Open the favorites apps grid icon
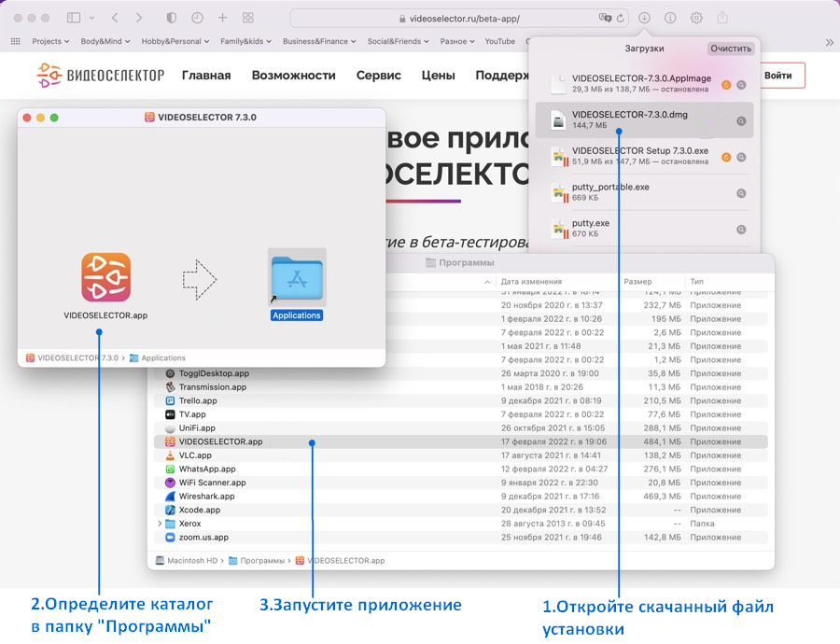This screenshot has width=840, height=644. click(x=16, y=41)
